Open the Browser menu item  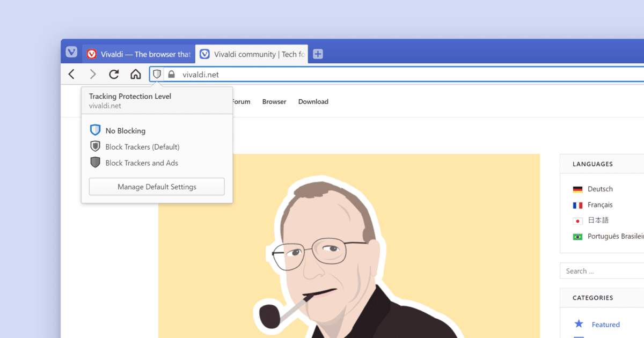coord(274,101)
